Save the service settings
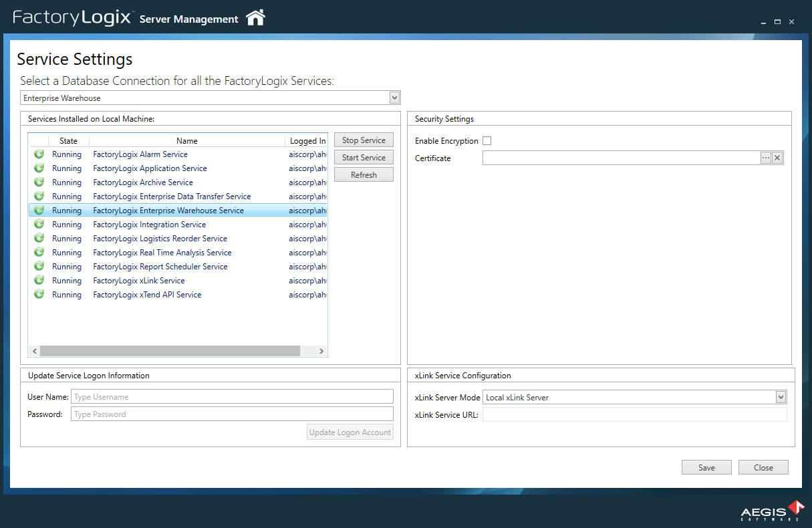Screen dimensions: 812x528 [706, 467]
